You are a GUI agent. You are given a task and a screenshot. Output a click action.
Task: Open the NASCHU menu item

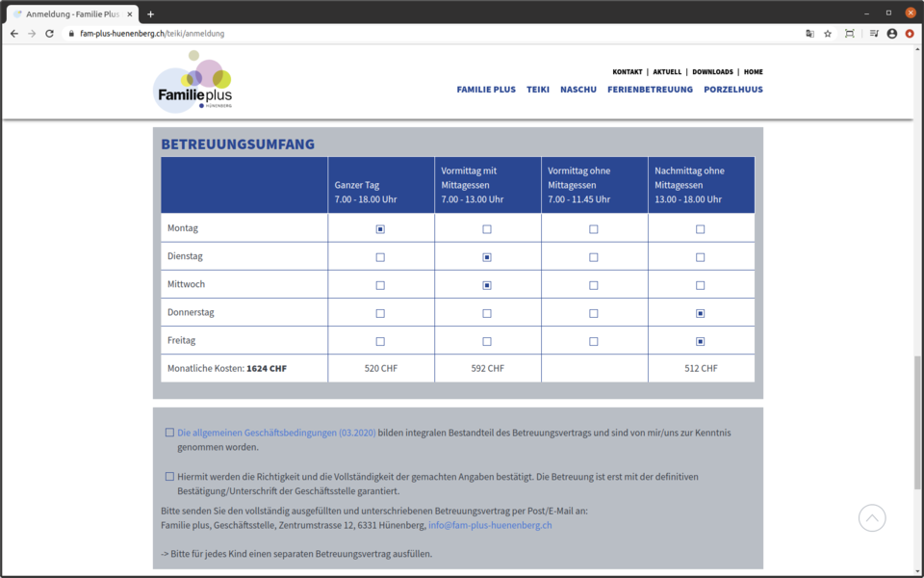tap(578, 90)
